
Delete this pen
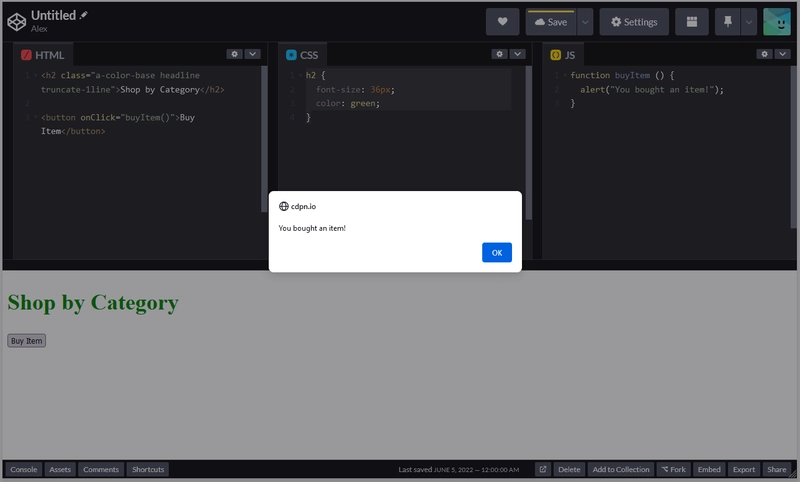[569, 469]
